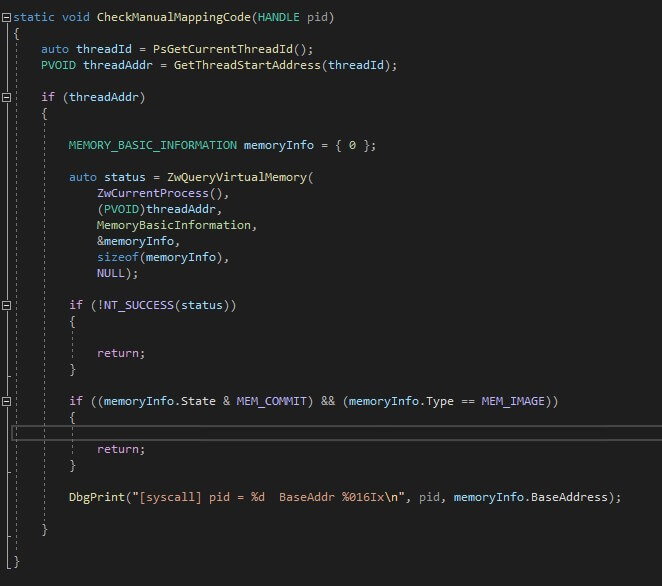
Task: Click the MEM_IMAGE constant
Action: [513, 402]
